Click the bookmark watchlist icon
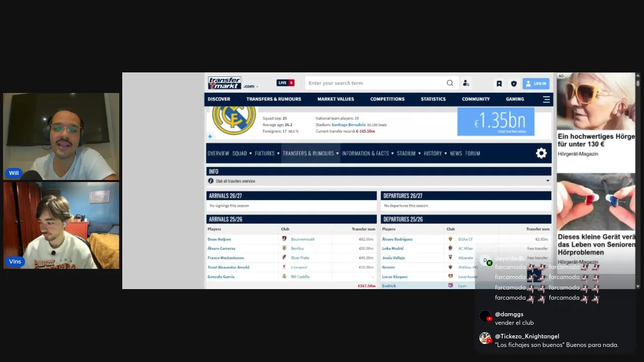The image size is (644, 362). 499,83
